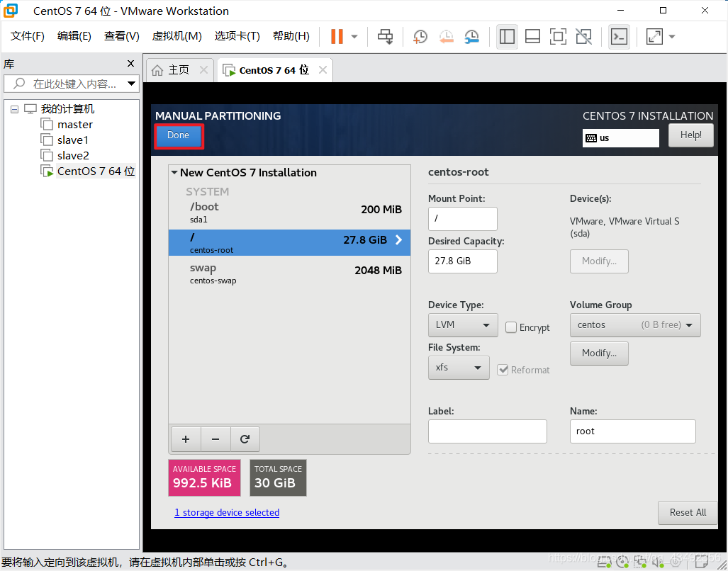This screenshot has width=728, height=571.
Task: Open the dropdown arrow next to pause
Action: click(x=354, y=37)
